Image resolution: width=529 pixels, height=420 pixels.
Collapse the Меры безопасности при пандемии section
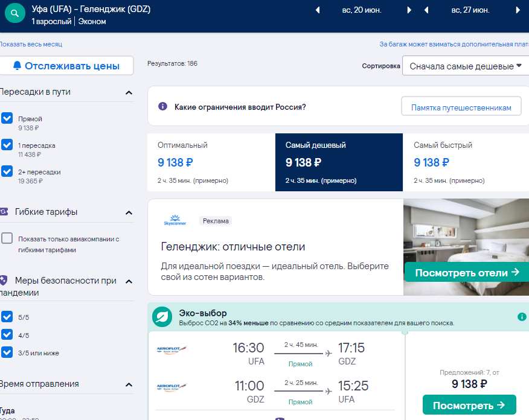(129, 281)
